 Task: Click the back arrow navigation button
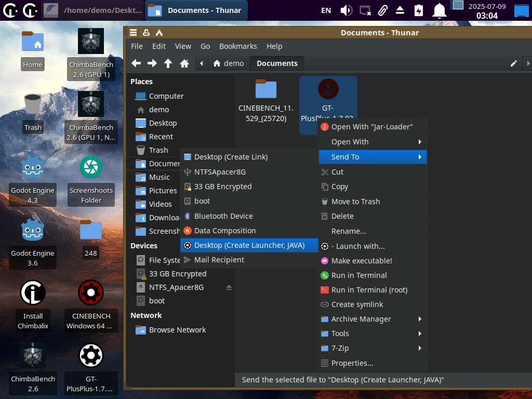pos(136,63)
